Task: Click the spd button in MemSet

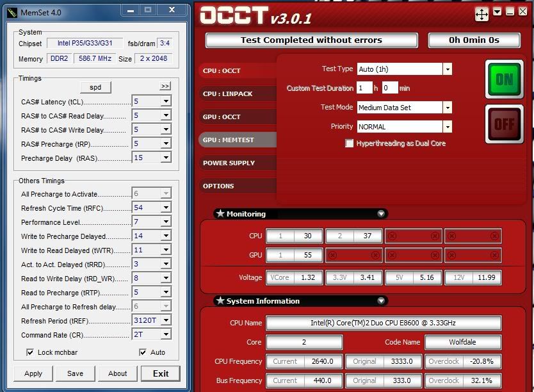Action: click(95, 87)
